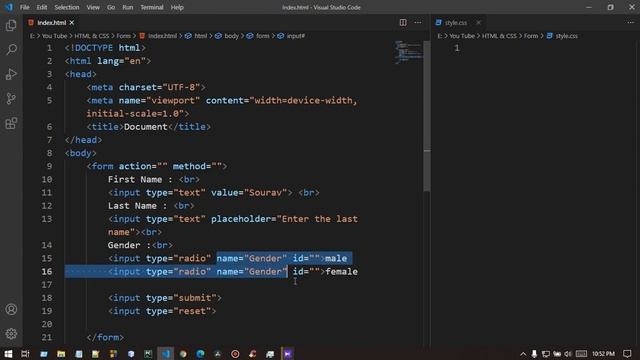Image resolution: width=640 pixels, height=360 pixels.
Task: Open the Go menu
Action: 111,7
